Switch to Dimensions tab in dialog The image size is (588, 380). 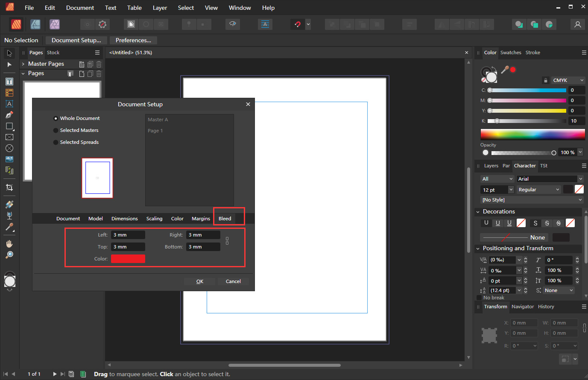click(x=125, y=219)
